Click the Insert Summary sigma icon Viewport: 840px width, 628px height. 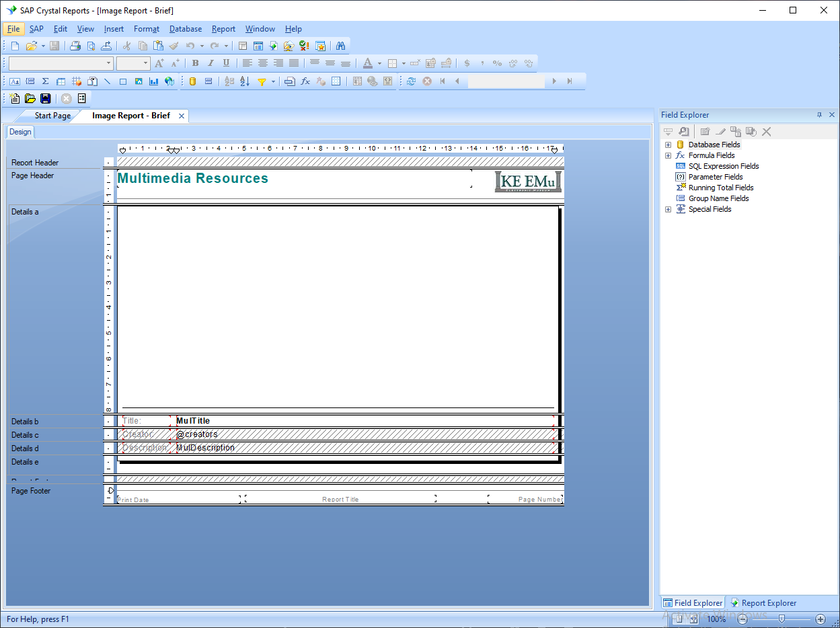pyautogui.click(x=45, y=81)
